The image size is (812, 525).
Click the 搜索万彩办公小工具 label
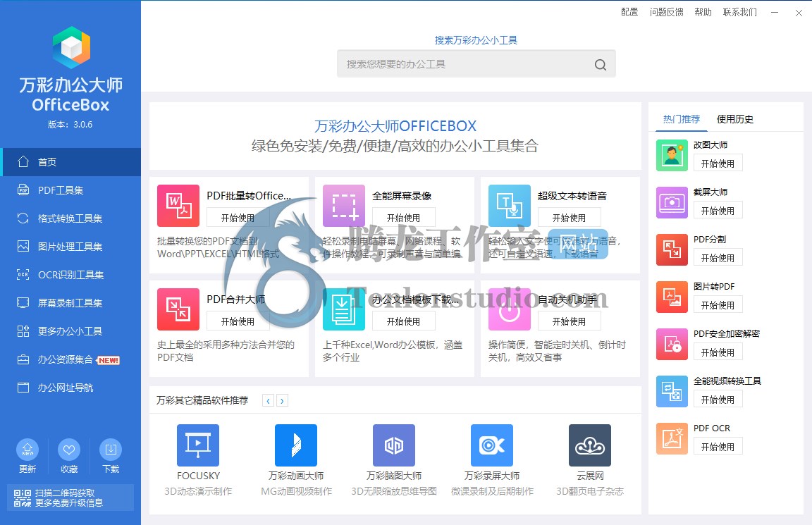point(476,40)
